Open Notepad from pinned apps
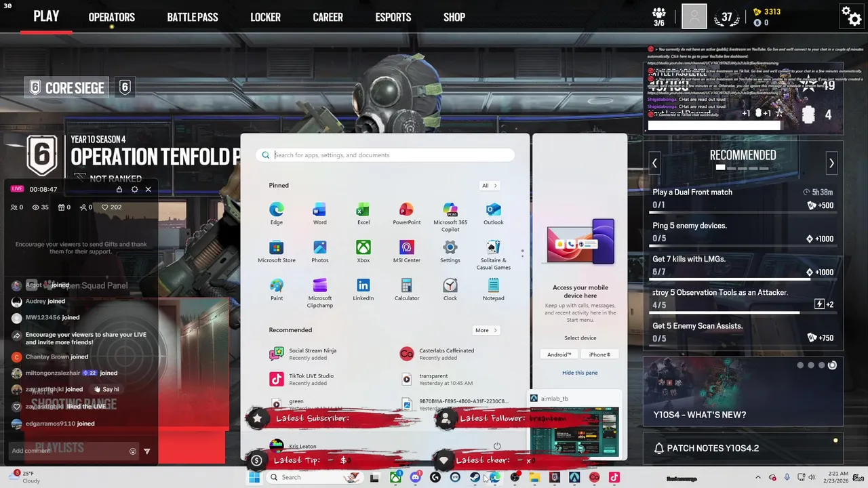Viewport: 868px width, 488px height. tap(493, 289)
